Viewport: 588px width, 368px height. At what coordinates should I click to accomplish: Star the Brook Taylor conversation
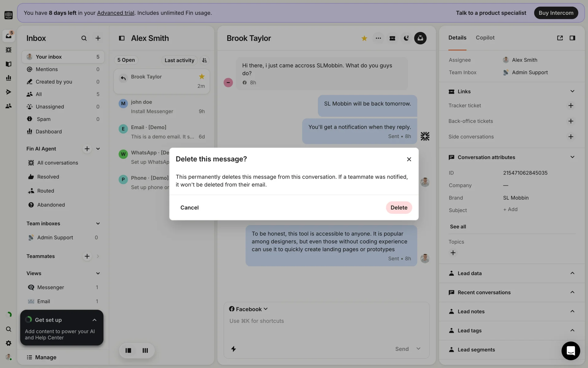[364, 38]
